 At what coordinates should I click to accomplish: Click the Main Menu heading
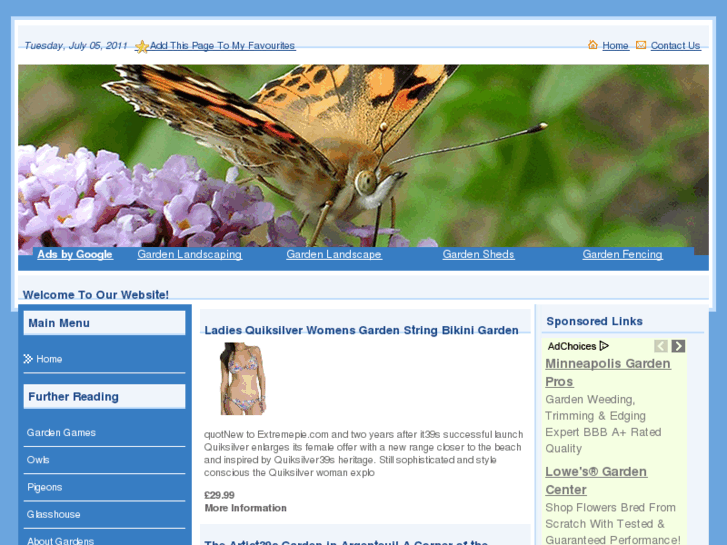tap(59, 323)
